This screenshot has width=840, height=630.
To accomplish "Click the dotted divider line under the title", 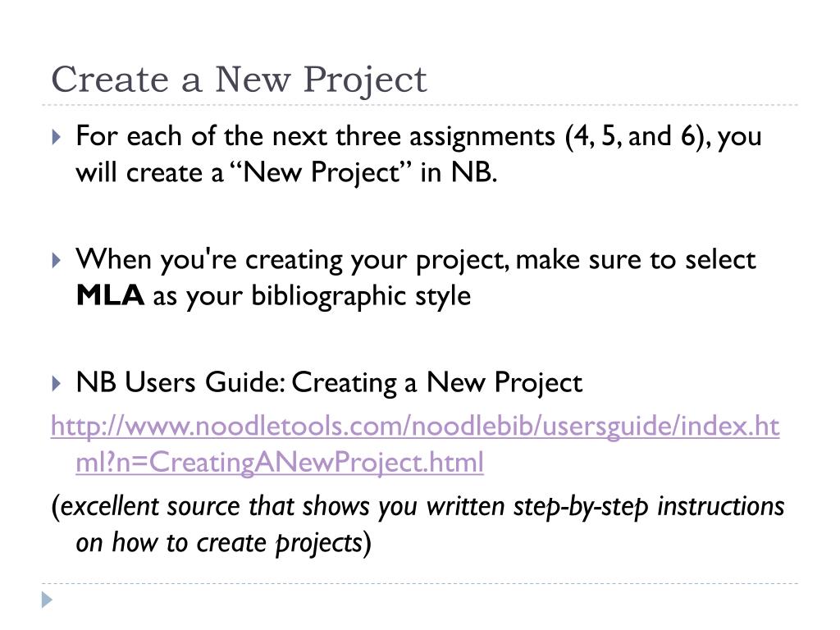I will (420, 105).
